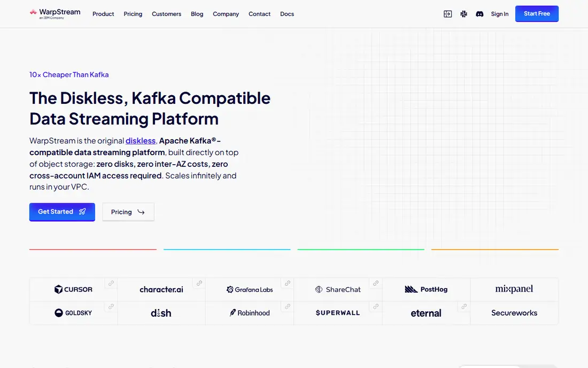Select the Goldsky customer logo
The height and width of the screenshot is (368, 588).
[73, 313]
